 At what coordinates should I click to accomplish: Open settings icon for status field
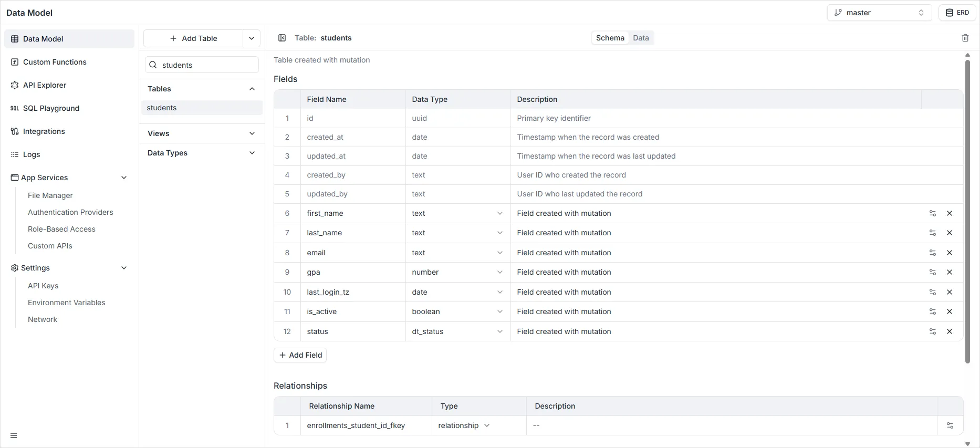tap(932, 331)
